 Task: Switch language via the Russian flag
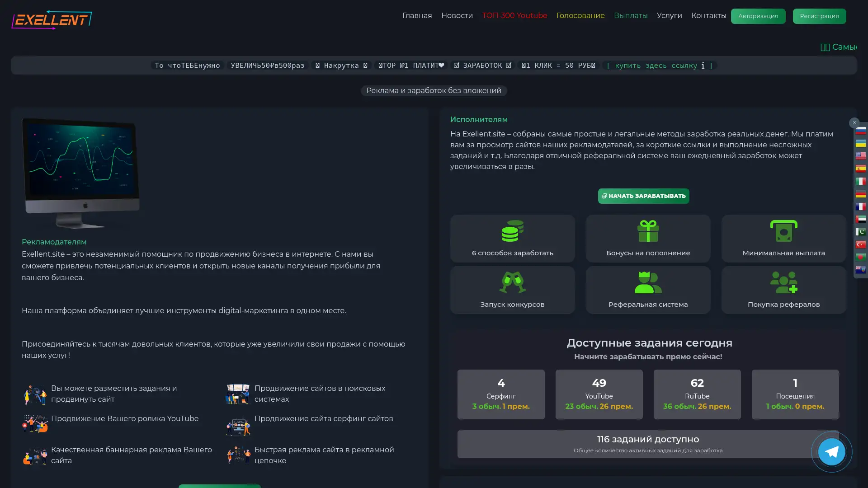coord(860,131)
